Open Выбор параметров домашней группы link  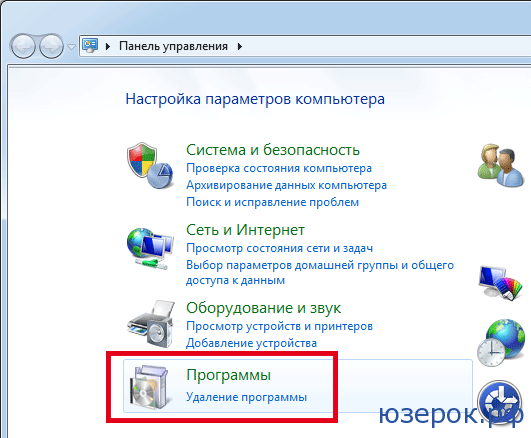pos(320,272)
